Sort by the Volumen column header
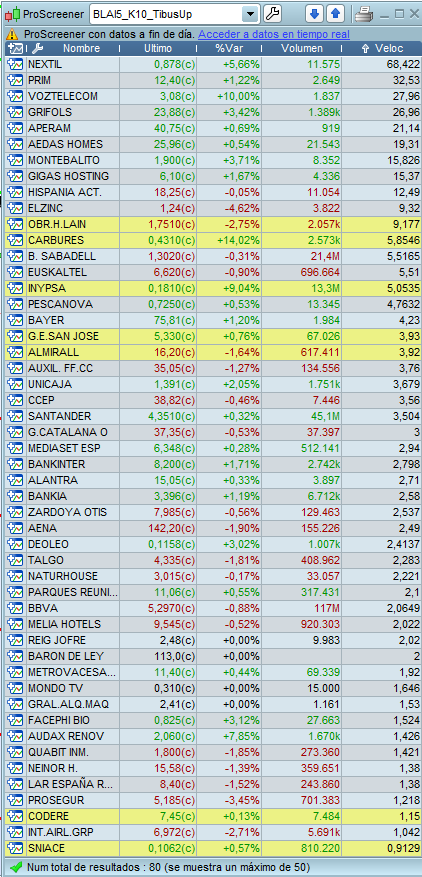The height and width of the screenshot is (877, 422). (302, 49)
